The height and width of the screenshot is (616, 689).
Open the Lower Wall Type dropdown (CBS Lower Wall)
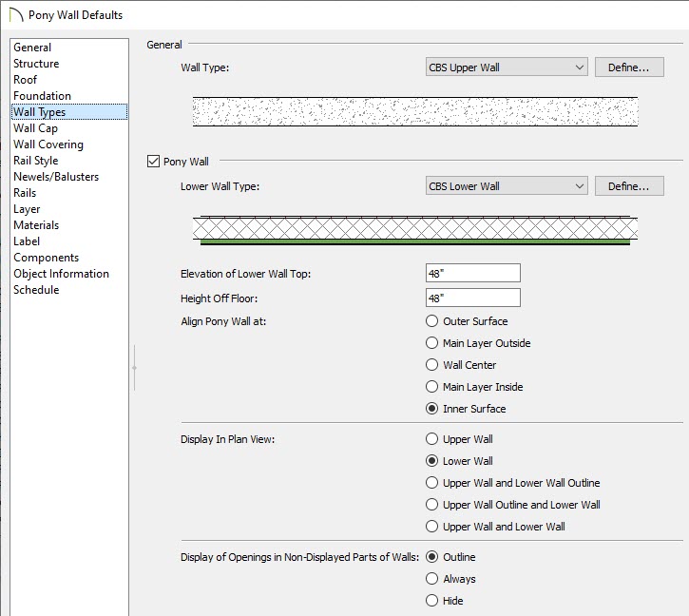(x=507, y=186)
